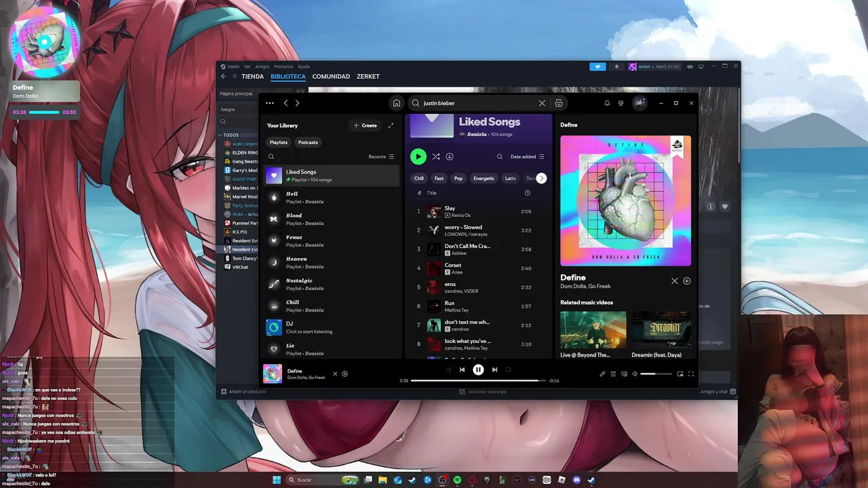This screenshot has height=488, width=868.
Task: Toggle shuffle in player bar
Action: tap(448, 369)
